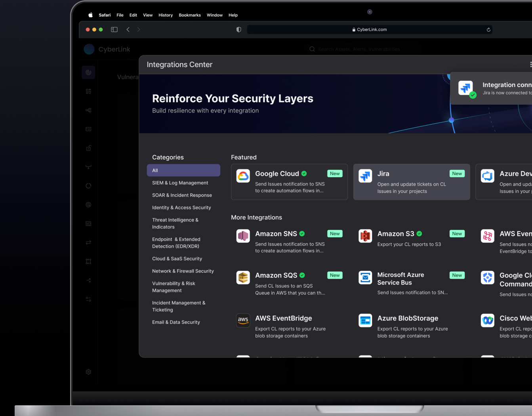Click the Search Assets, Alerts, Vulnerabilities field

[x=359, y=49]
